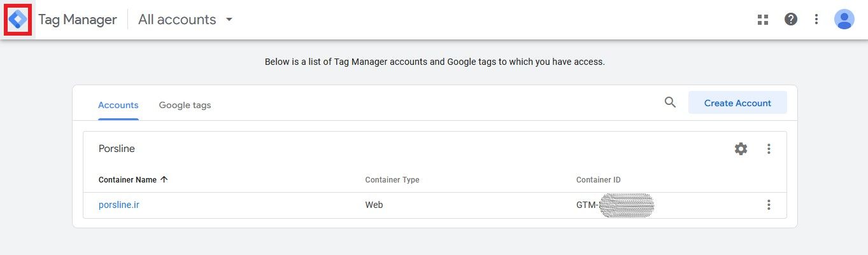Viewport: 868px width, 255px height.
Task: Click the Tag Manager title text
Action: pyautogui.click(x=77, y=20)
